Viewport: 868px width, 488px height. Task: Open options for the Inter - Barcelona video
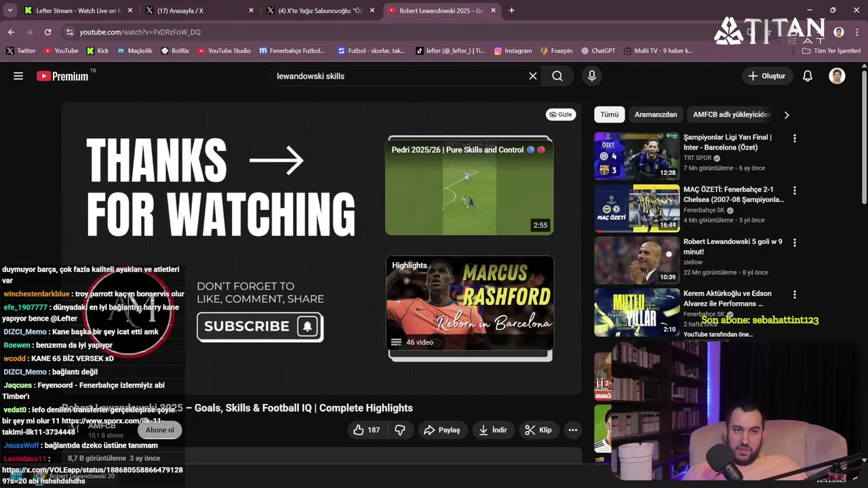795,138
